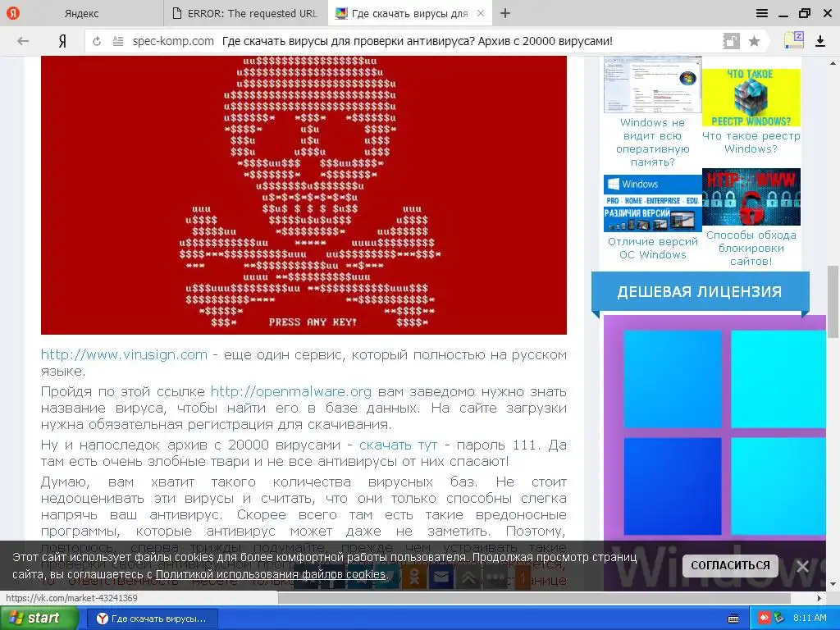Open the Windows RAM article thumbnail
The height and width of the screenshot is (630, 840).
pyautogui.click(x=652, y=84)
